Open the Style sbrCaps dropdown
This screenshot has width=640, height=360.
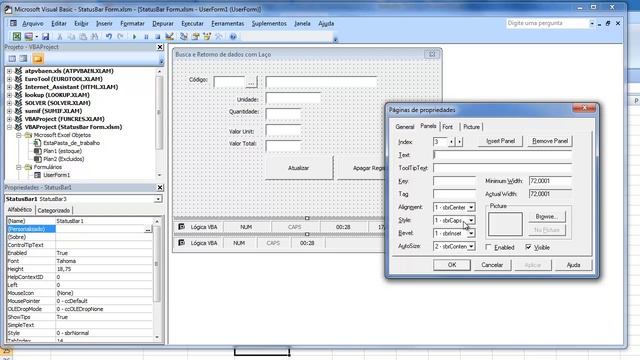(x=471, y=221)
